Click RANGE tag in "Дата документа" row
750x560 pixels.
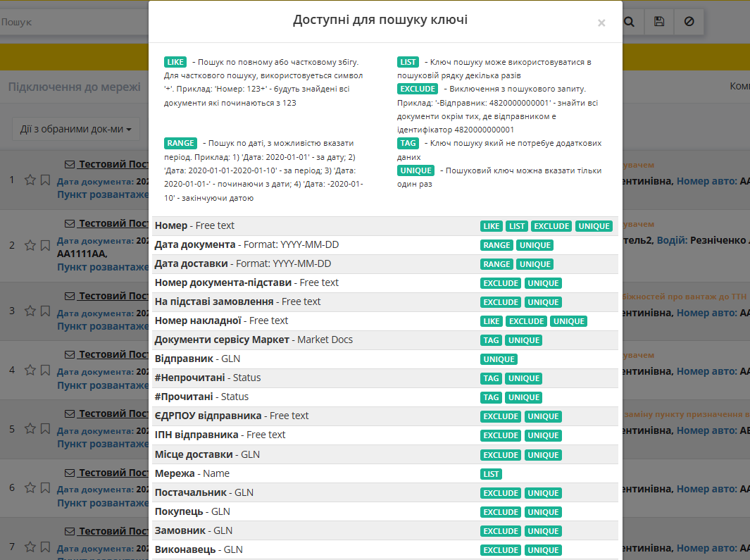pos(496,245)
